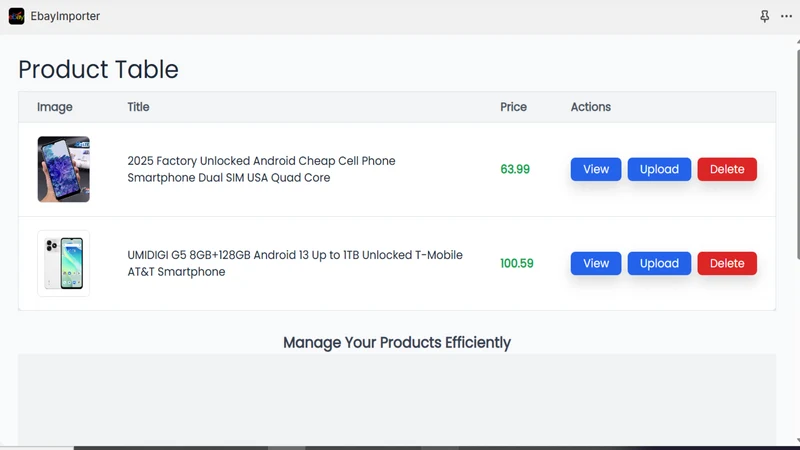Click the Product Table heading
This screenshot has width=800, height=450.
coord(98,69)
